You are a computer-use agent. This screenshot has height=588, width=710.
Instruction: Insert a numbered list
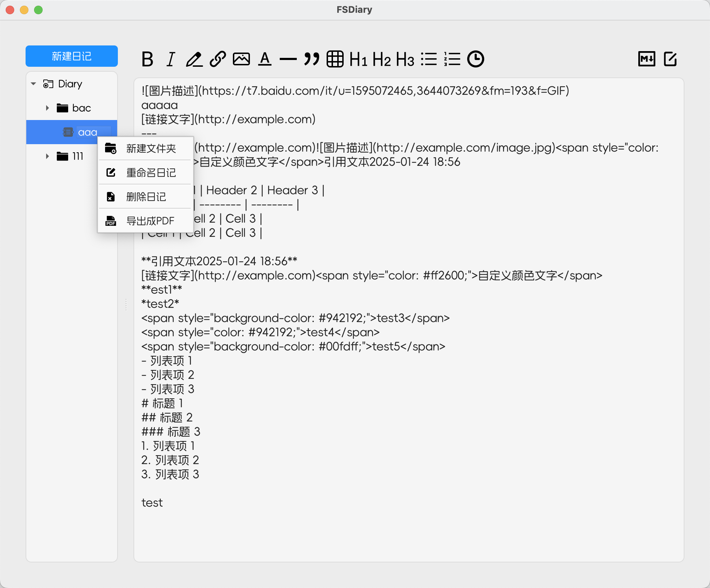coord(451,59)
